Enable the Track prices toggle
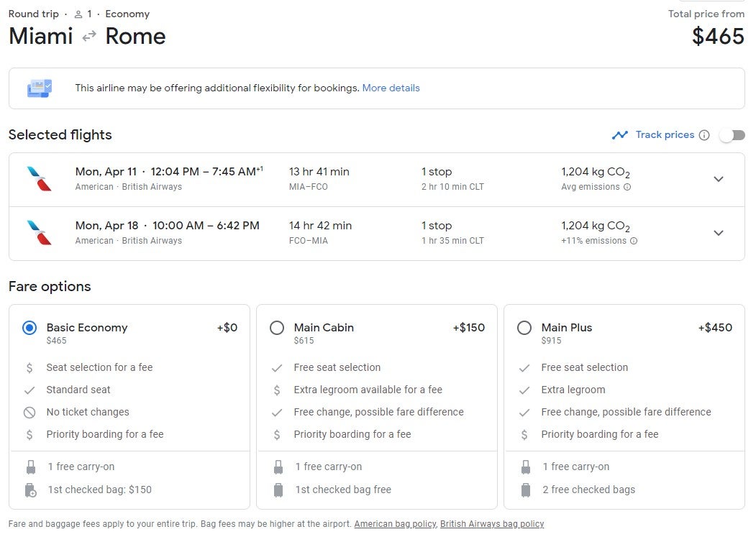Screen dimensions: 756x542 732,134
